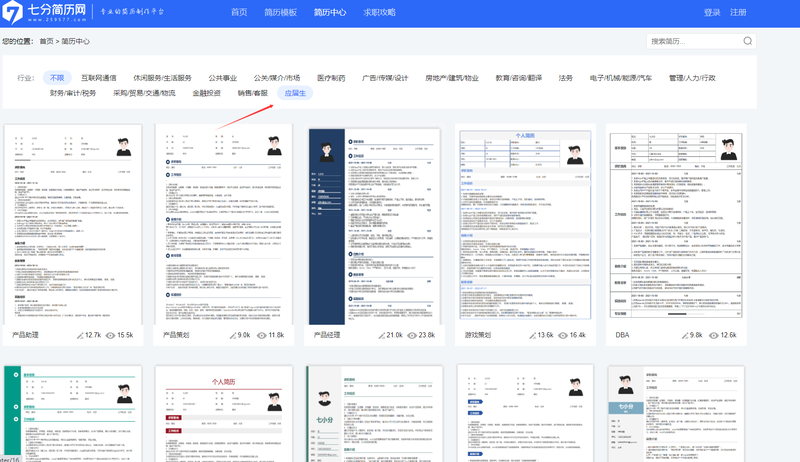
Task: Select the 不限 industry filter
Action: click(x=57, y=78)
